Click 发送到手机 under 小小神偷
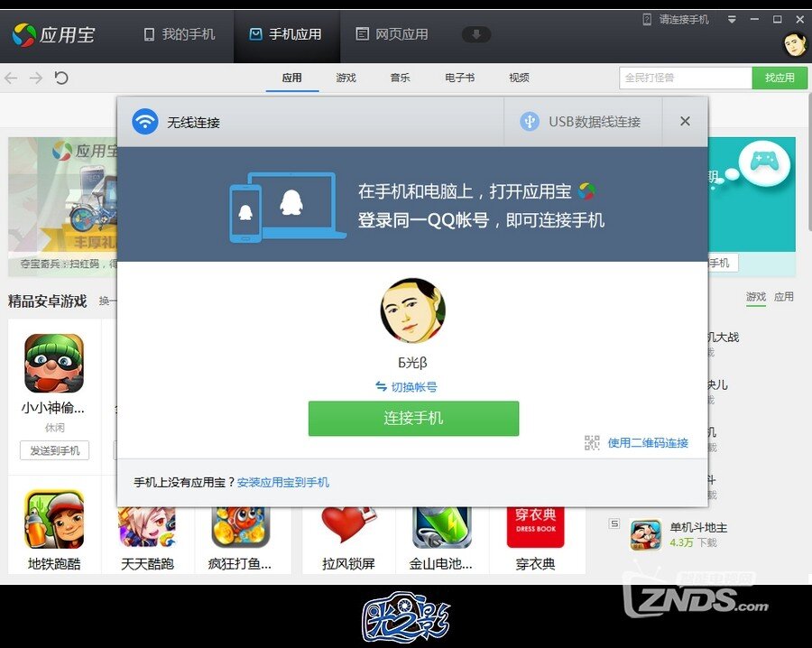This screenshot has width=812, height=648. [54, 450]
